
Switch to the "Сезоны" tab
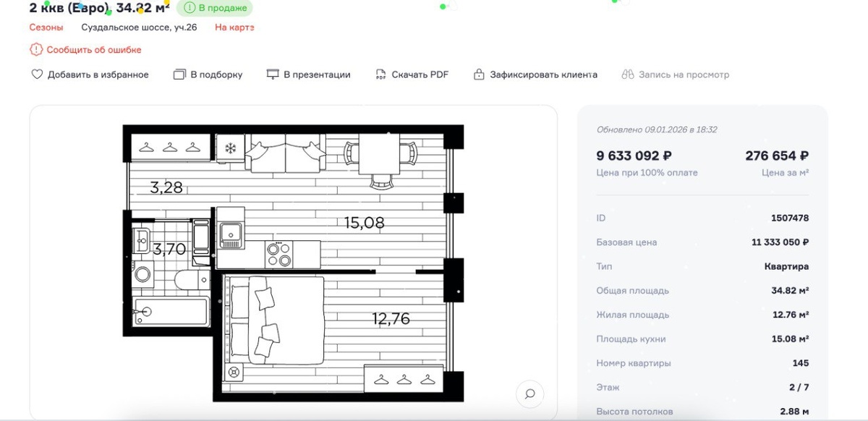point(46,27)
